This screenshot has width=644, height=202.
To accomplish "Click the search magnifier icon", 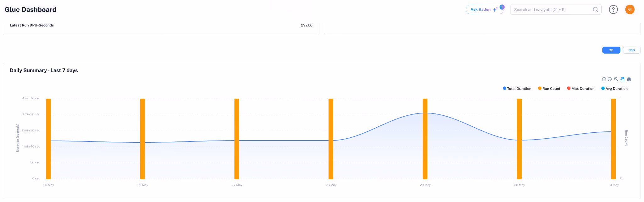I will (595, 9).
